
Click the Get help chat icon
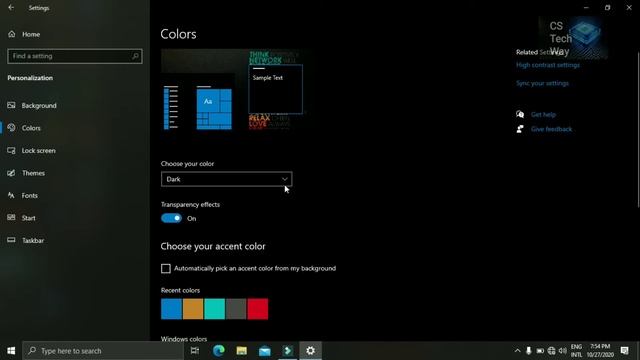[x=520, y=114]
